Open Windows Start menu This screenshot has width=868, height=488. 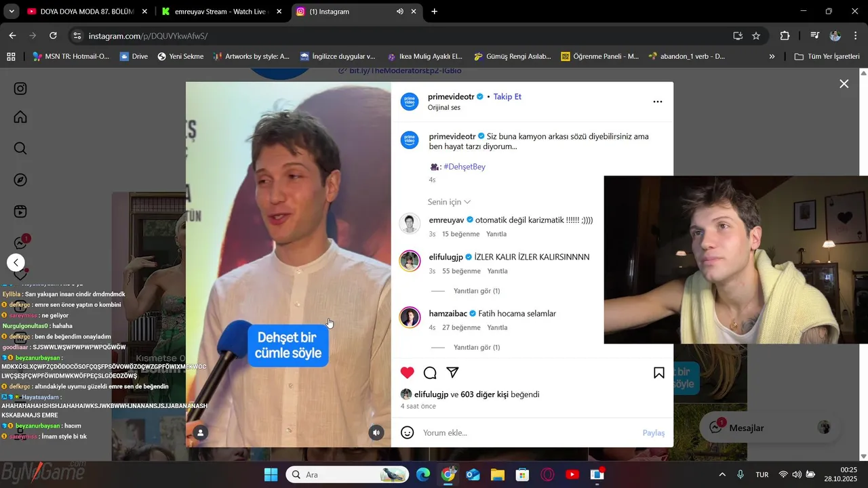[271, 474]
